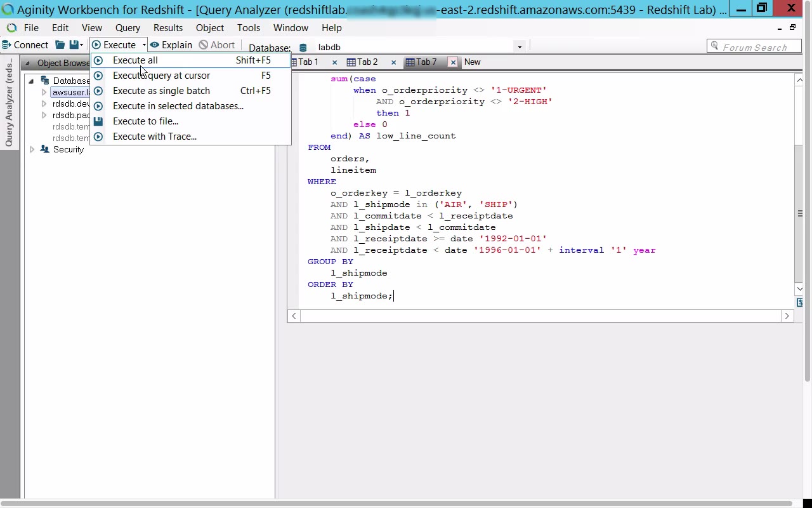Image resolution: width=812 pixels, height=508 pixels.
Task: Click the play icon beside Execute all
Action: (98, 60)
